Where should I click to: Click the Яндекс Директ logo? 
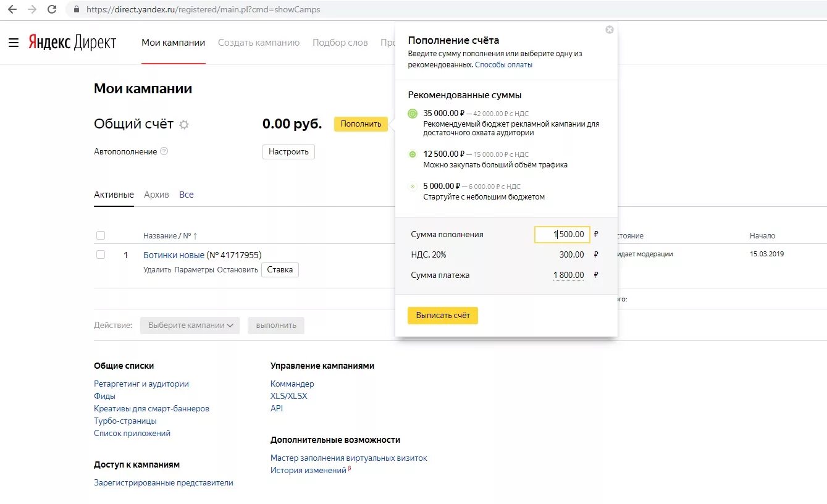[x=72, y=43]
